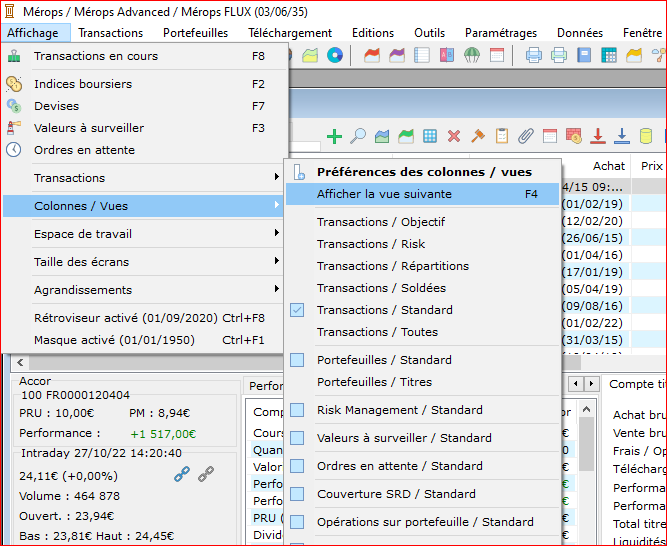Click the green printer icon
Viewport: 667px width, 546px height.
click(559, 56)
